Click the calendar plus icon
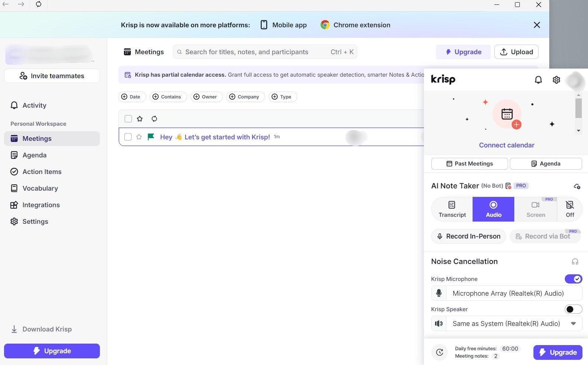 (507, 114)
